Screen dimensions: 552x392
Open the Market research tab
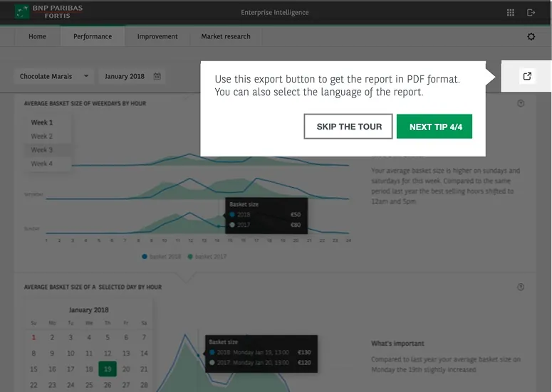(226, 36)
